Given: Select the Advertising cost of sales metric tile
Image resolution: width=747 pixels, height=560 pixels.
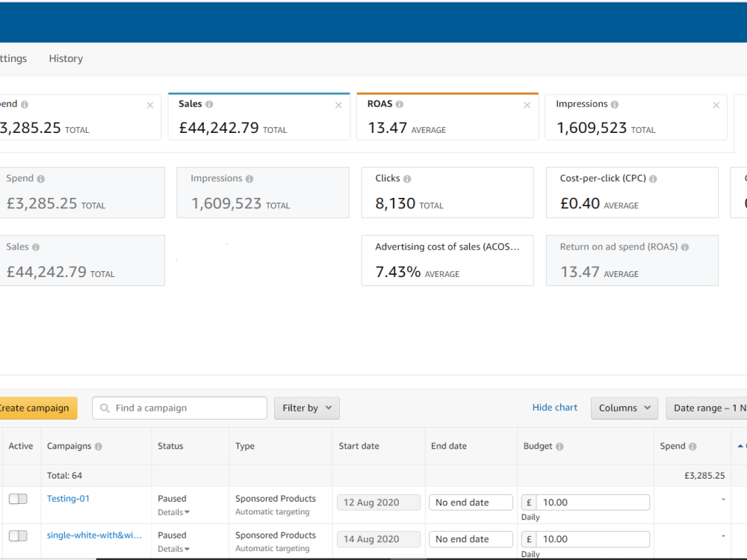Looking at the screenshot, I should 447,261.
